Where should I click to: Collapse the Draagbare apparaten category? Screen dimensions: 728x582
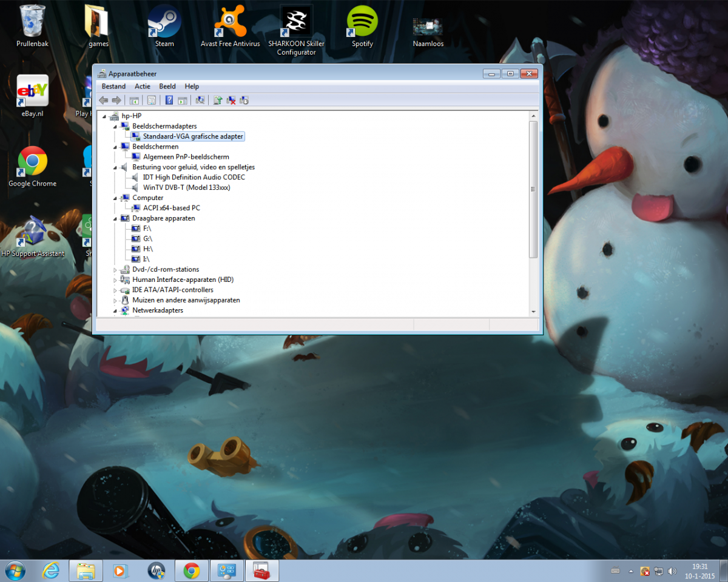[115, 218]
